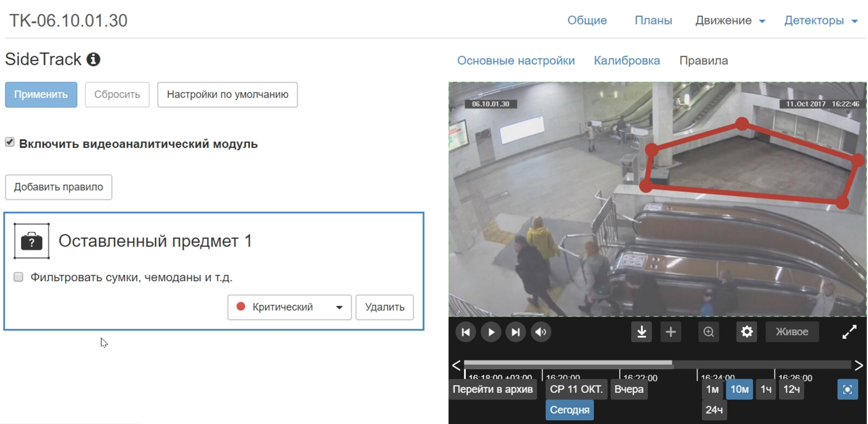The width and height of the screenshot is (868, 424).
Task: Set timeline scale to 1ч
Action: 766,390
